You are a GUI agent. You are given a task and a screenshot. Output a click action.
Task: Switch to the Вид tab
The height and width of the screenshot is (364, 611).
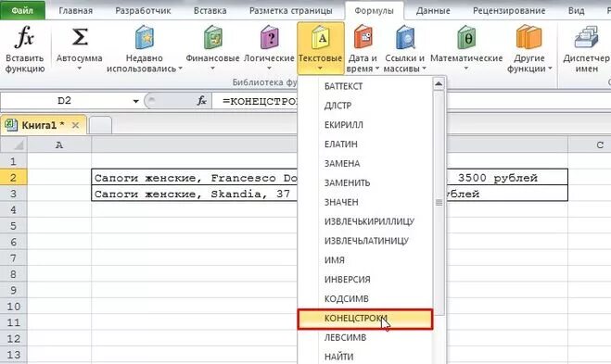[x=576, y=10]
